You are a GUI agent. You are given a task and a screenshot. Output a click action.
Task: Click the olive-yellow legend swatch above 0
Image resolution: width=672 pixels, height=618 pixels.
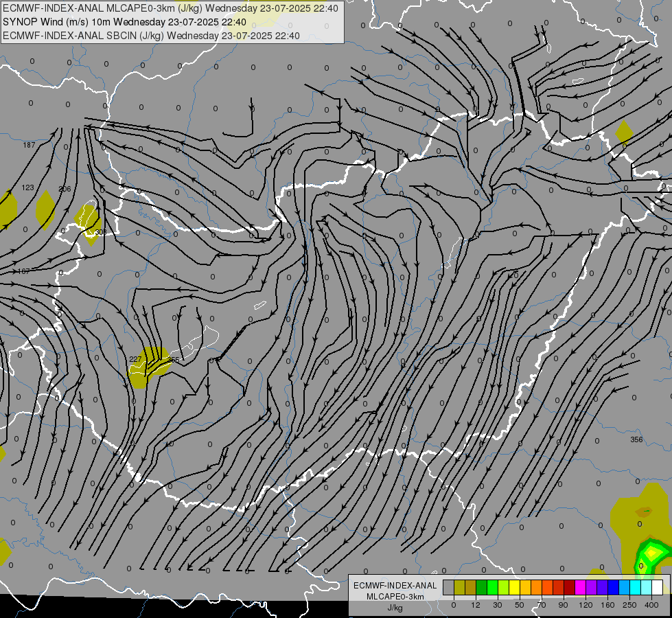coord(459,587)
